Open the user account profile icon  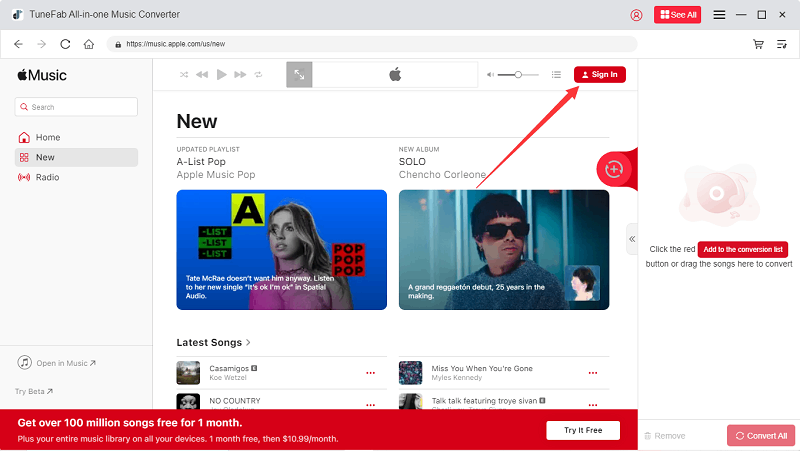(x=637, y=15)
